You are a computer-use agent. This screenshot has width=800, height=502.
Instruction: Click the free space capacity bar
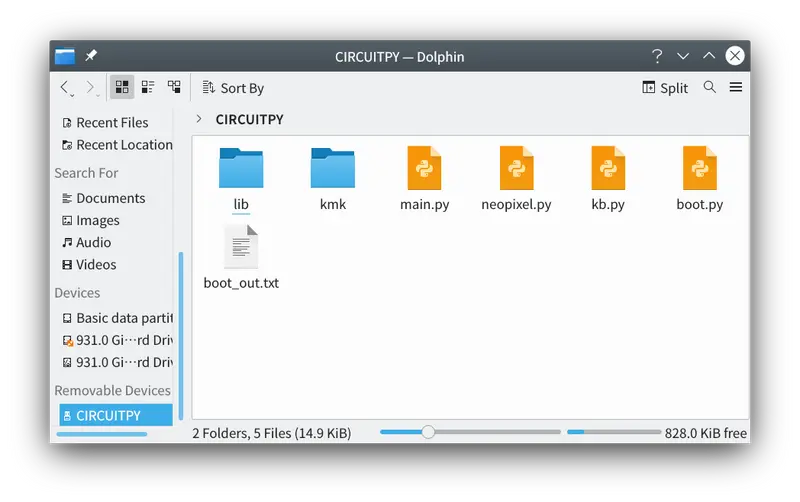(614, 432)
